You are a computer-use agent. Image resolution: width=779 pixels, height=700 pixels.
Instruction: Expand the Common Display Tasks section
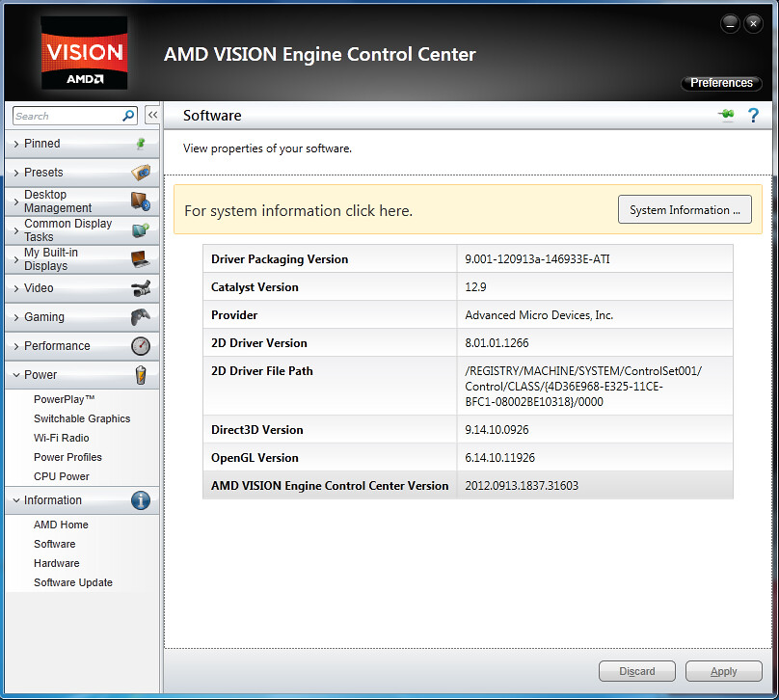point(82,230)
